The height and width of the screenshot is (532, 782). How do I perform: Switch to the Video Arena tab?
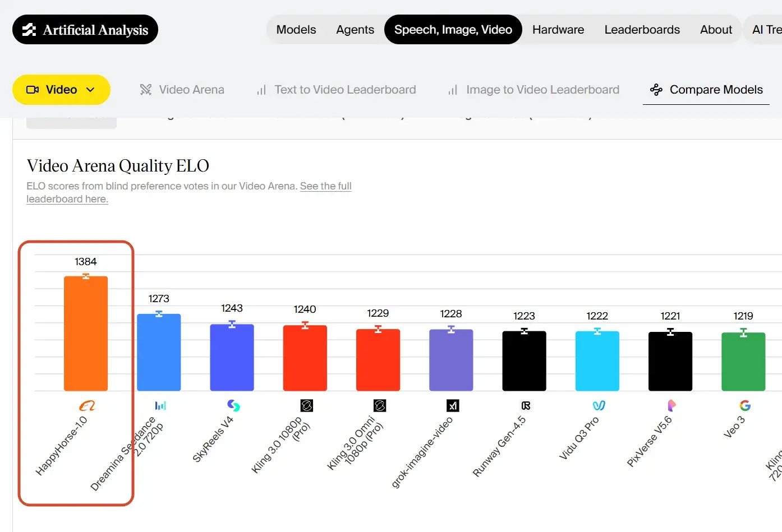(182, 90)
